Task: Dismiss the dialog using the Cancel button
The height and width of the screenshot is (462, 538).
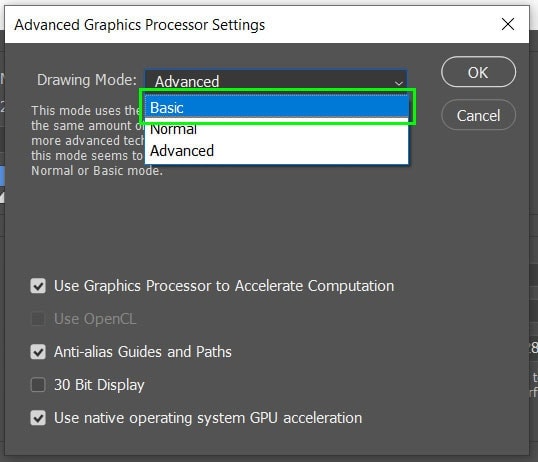Action: point(478,115)
